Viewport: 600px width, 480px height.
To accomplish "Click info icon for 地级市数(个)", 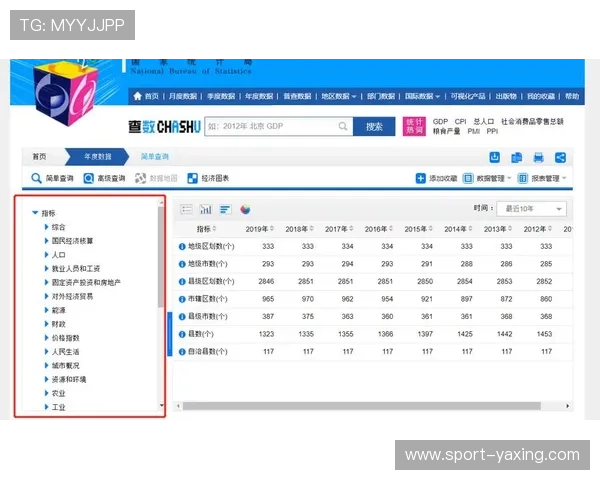I will pos(182,264).
